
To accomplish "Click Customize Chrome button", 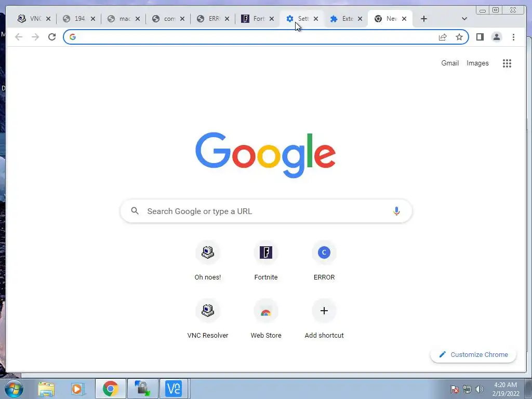I will [473, 354].
